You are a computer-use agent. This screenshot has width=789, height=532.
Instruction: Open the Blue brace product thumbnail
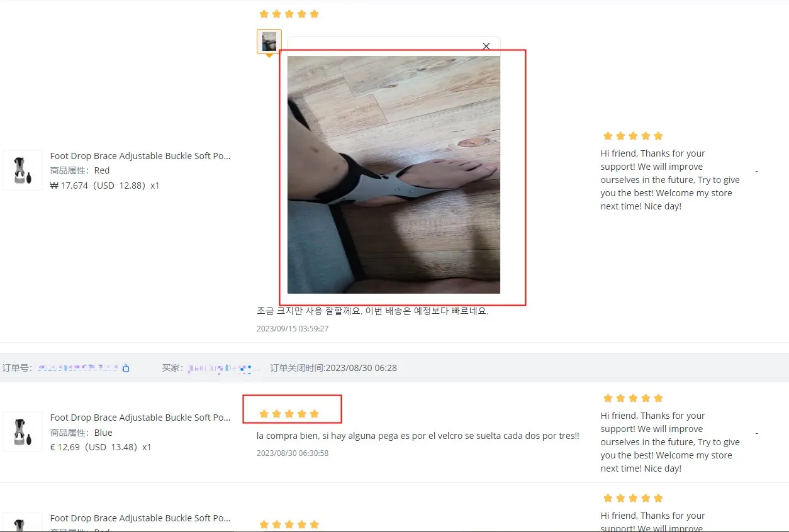(23, 432)
